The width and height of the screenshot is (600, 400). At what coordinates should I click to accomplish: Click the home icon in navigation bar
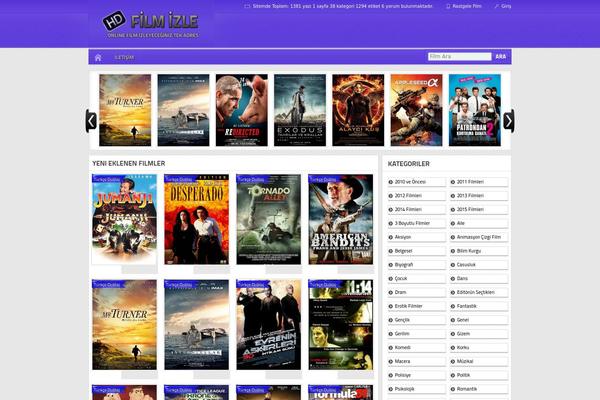pyautogui.click(x=98, y=57)
